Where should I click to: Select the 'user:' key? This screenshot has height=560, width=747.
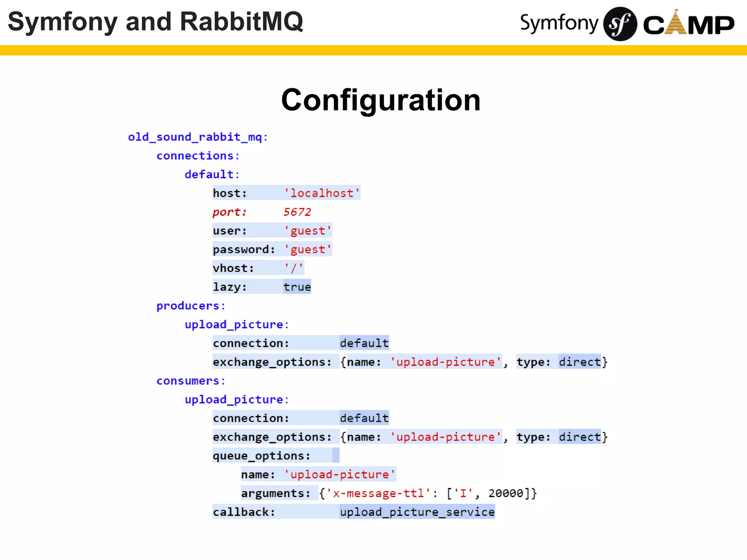pyautogui.click(x=230, y=230)
